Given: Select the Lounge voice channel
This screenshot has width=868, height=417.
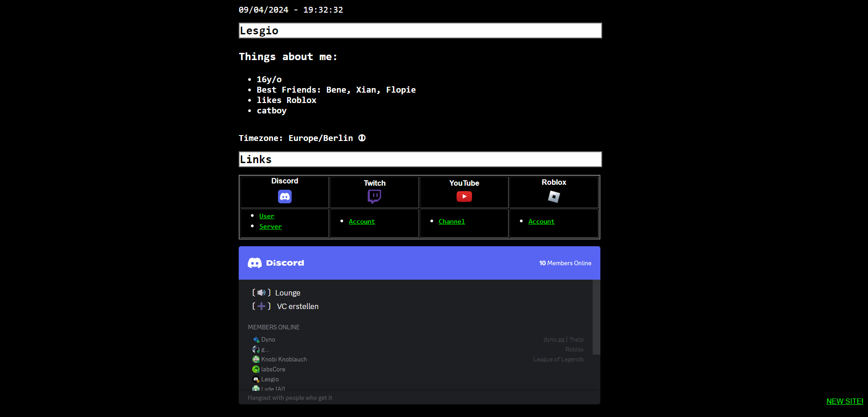Looking at the screenshot, I should (288, 293).
